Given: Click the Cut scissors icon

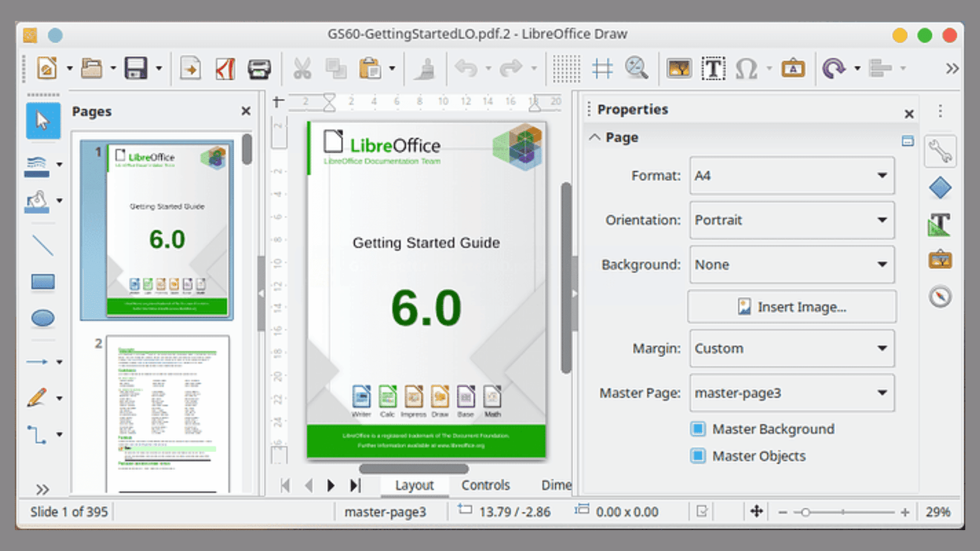Looking at the screenshot, I should coord(302,69).
